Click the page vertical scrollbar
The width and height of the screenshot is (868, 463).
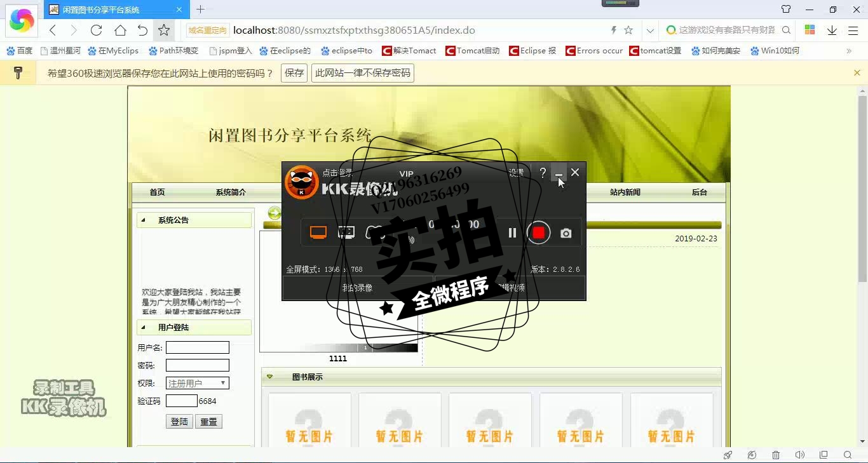[x=862, y=189]
